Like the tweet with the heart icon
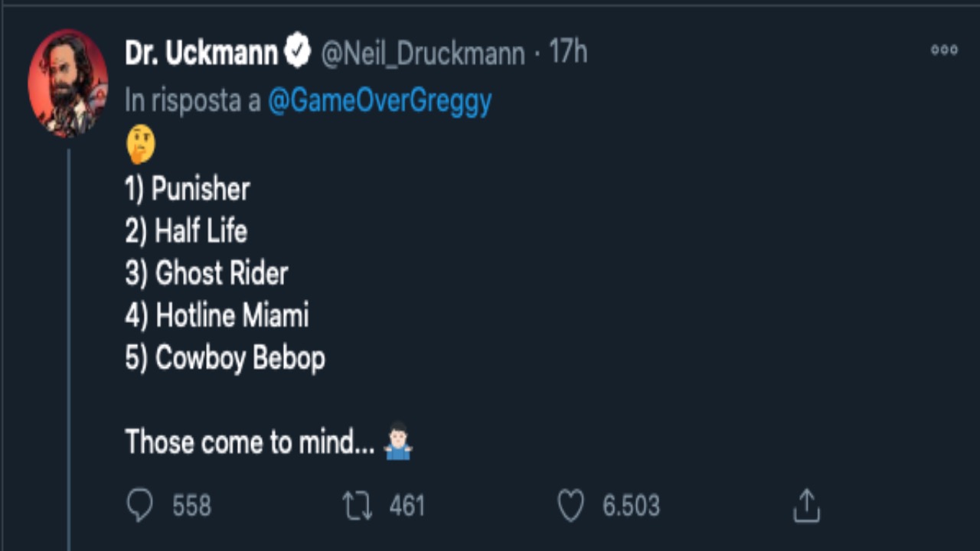The width and height of the screenshot is (980, 551). tap(570, 506)
